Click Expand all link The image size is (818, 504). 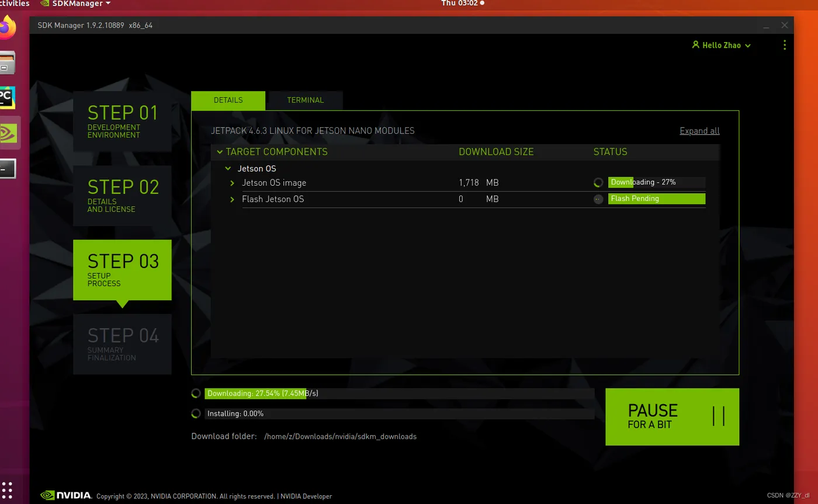point(699,131)
